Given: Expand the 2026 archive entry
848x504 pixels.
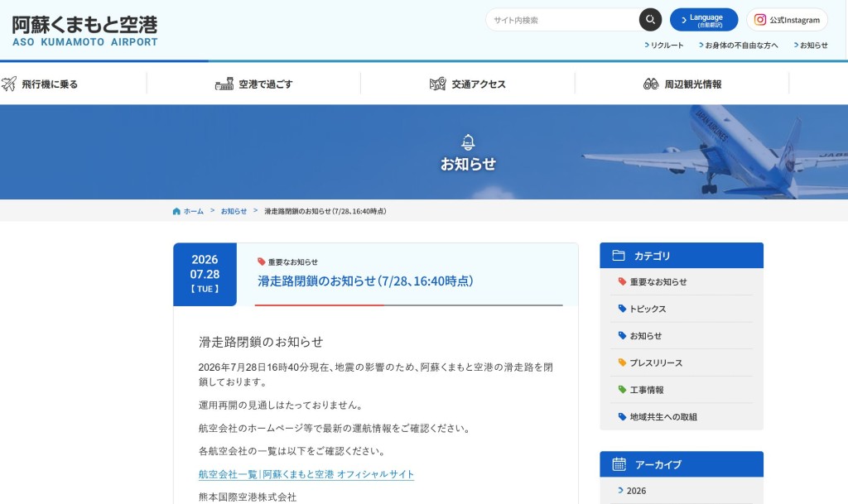Looking at the screenshot, I should click(682, 491).
